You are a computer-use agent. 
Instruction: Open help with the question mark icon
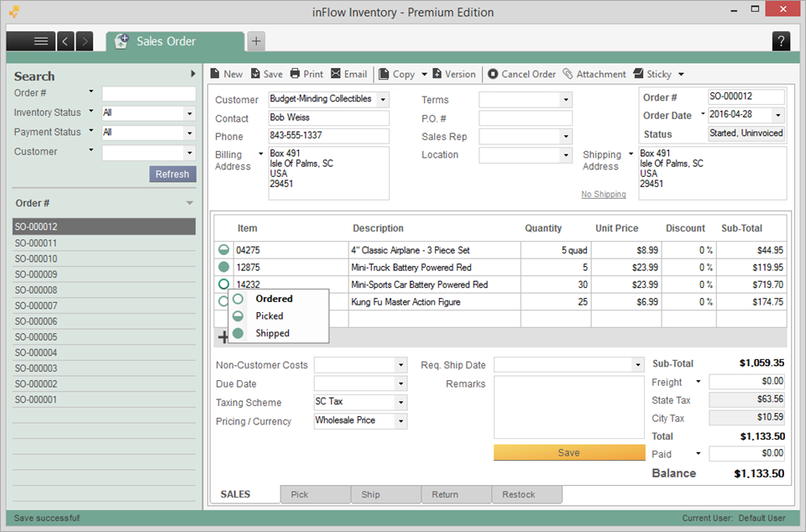point(781,41)
